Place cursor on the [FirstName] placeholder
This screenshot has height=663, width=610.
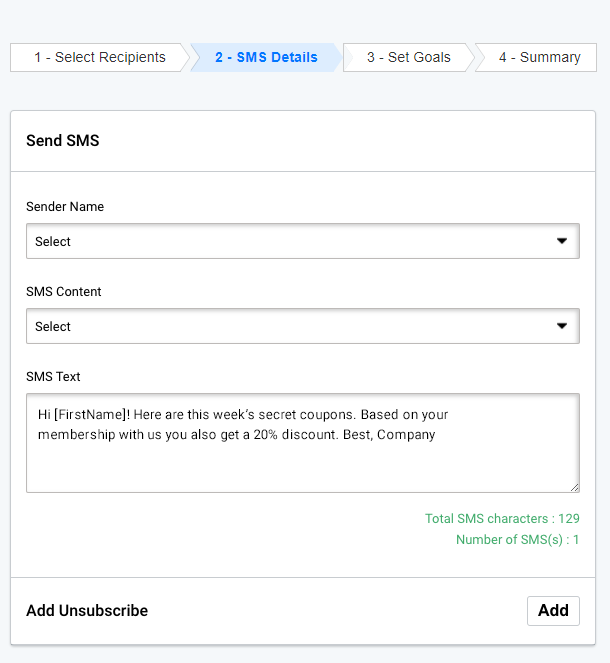[90, 415]
